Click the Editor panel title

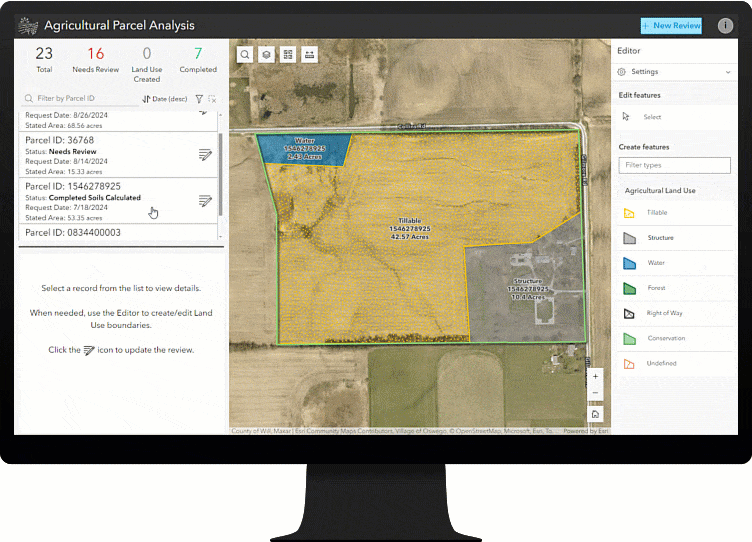[628, 51]
